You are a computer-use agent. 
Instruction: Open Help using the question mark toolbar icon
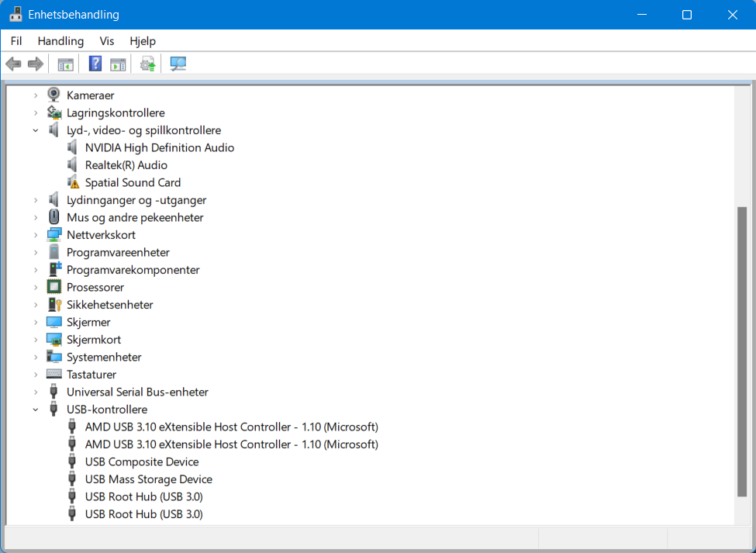coord(95,63)
